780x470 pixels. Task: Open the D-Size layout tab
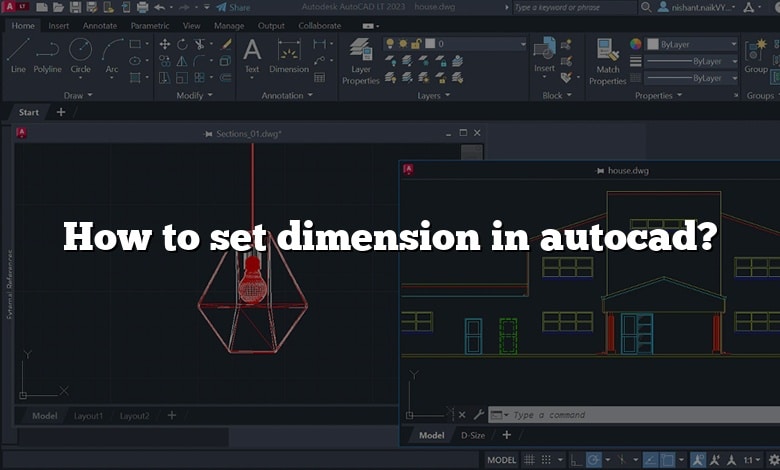473,435
